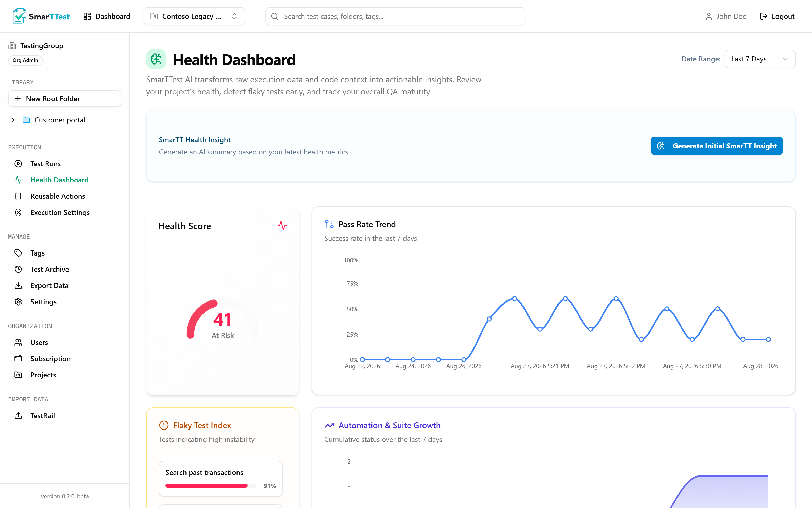Click the pulse icon in Health Score card
Viewport: 812px width, 508px height.
tap(282, 226)
